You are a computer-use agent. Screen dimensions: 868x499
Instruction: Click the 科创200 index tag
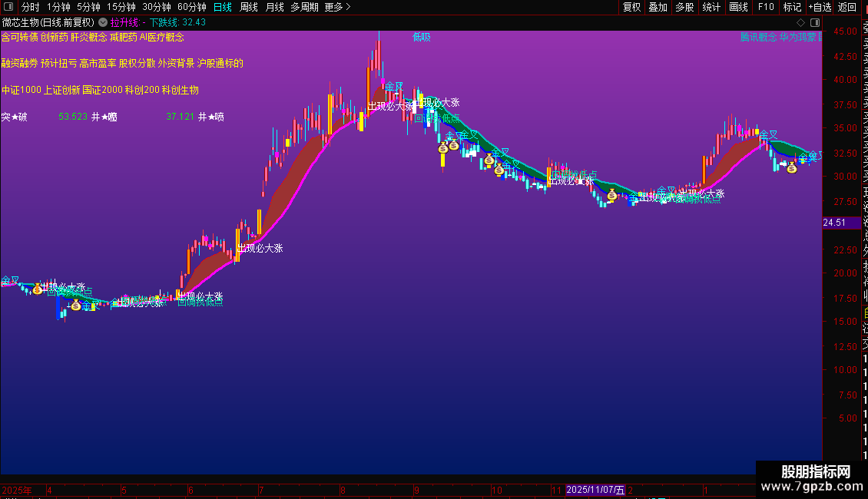[142, 90]
